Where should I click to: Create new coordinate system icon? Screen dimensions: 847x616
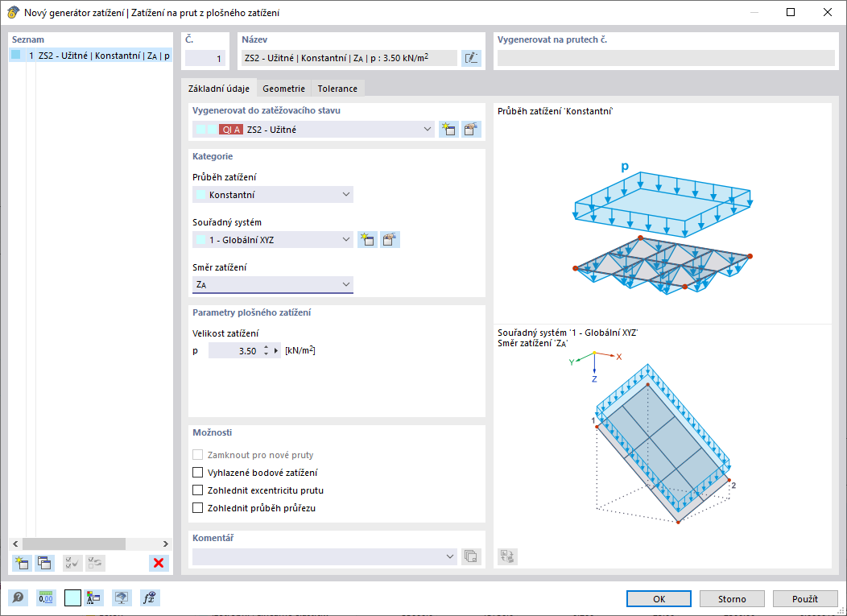[367, 239]
